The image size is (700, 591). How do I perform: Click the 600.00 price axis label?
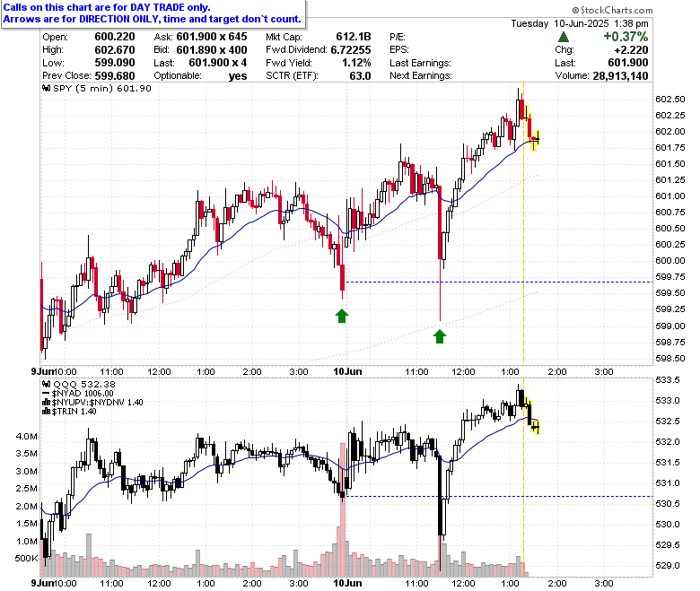coord(670,260)
